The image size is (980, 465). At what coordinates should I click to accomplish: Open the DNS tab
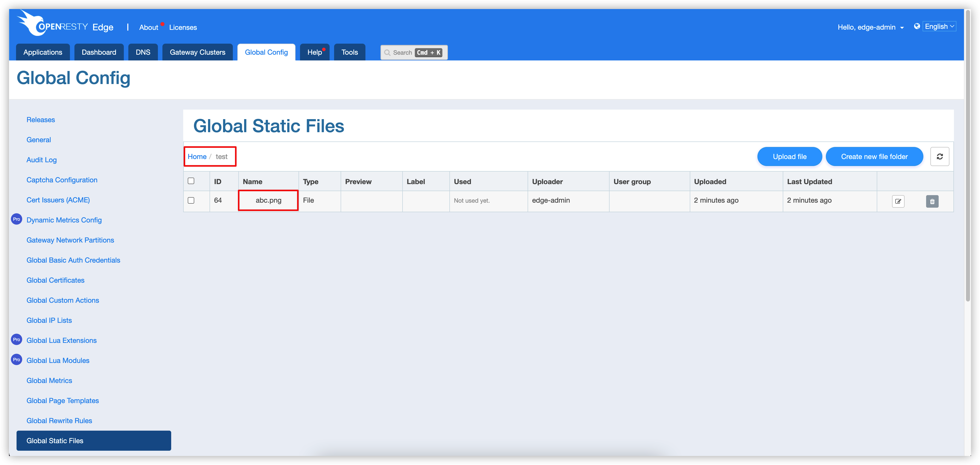point(143,52)
